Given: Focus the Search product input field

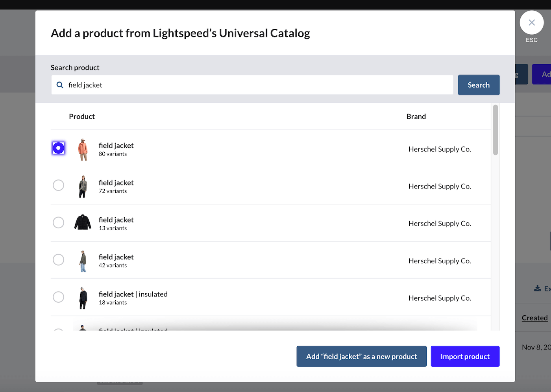Looking at the screenshot, I should [252, 85].
